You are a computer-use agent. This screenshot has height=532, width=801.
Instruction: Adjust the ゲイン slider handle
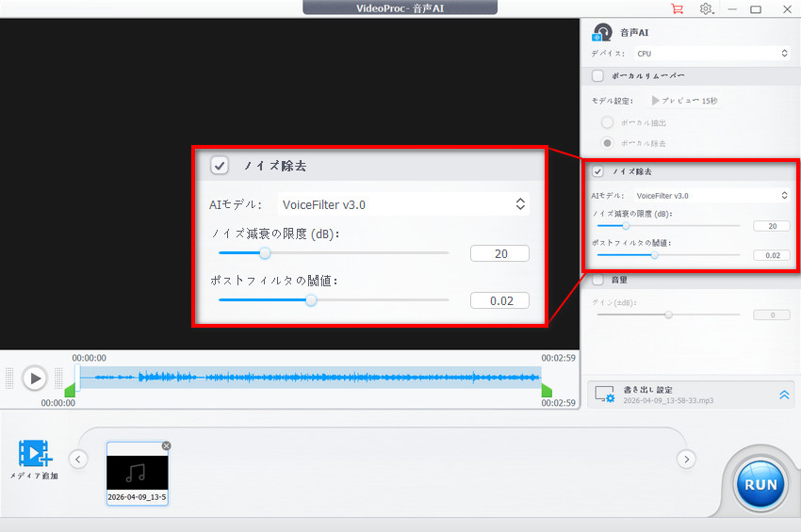668,314
